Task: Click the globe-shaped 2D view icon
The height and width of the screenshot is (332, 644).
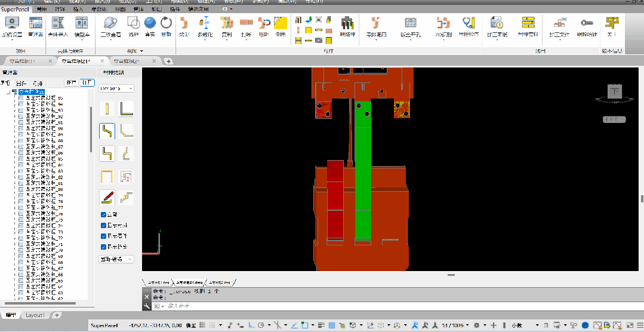Action: tap(110, 23)
